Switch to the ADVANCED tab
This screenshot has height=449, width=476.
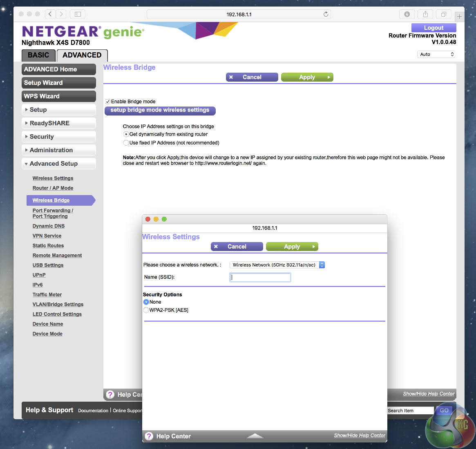click(x=82, y=55)
